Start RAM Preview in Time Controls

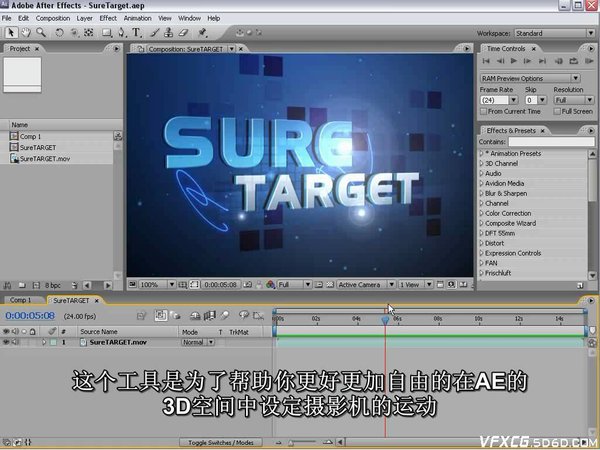[589, 61]
